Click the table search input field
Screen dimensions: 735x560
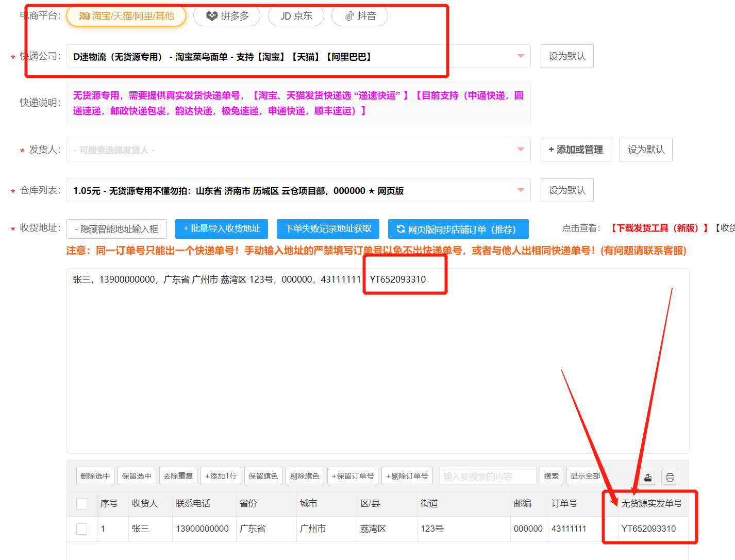(487, 476)
